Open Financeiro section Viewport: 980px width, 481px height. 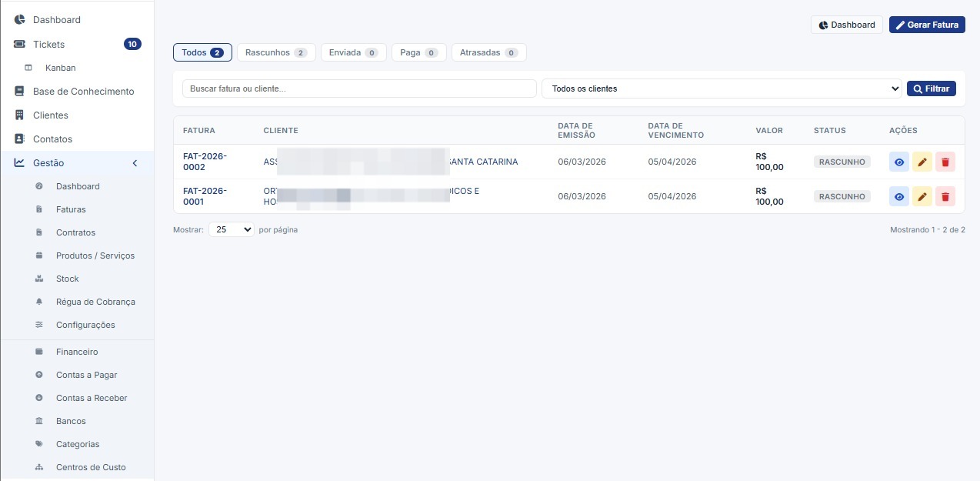pos(77,352)
